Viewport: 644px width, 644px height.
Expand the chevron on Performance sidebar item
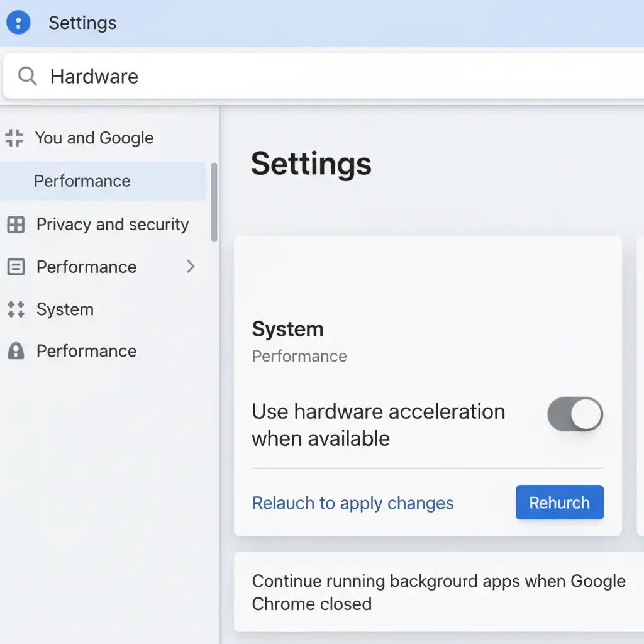pos(191,267)
